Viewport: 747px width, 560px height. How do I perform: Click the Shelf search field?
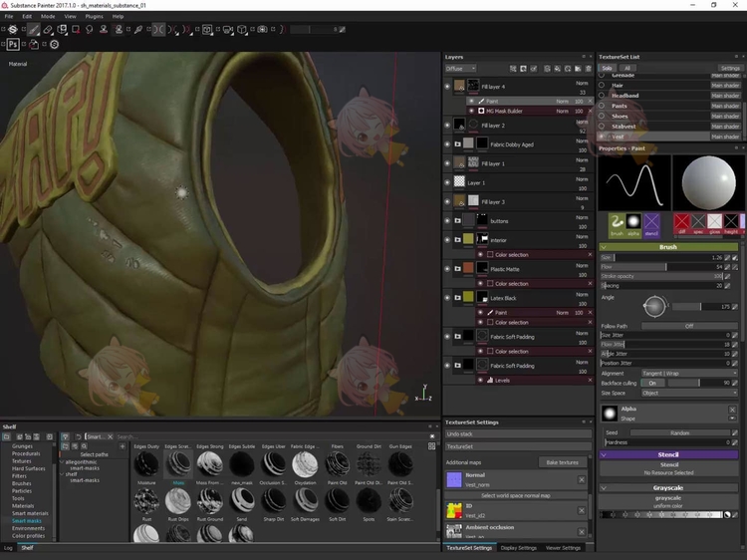[272, 436]
